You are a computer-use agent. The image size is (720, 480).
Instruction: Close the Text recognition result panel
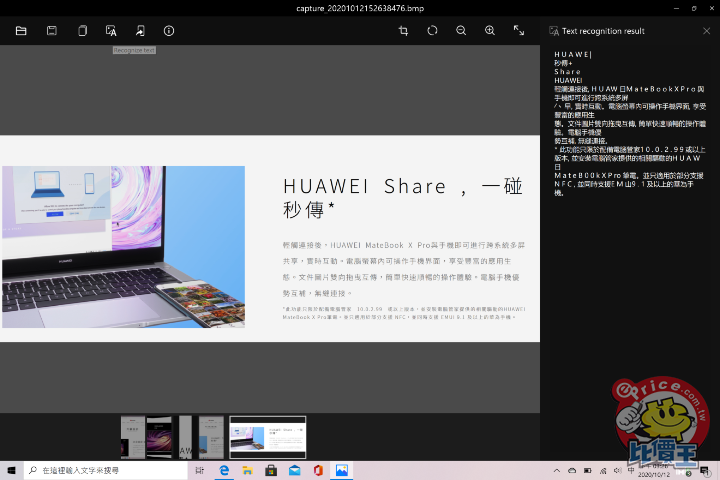click(x=706, y=31)
